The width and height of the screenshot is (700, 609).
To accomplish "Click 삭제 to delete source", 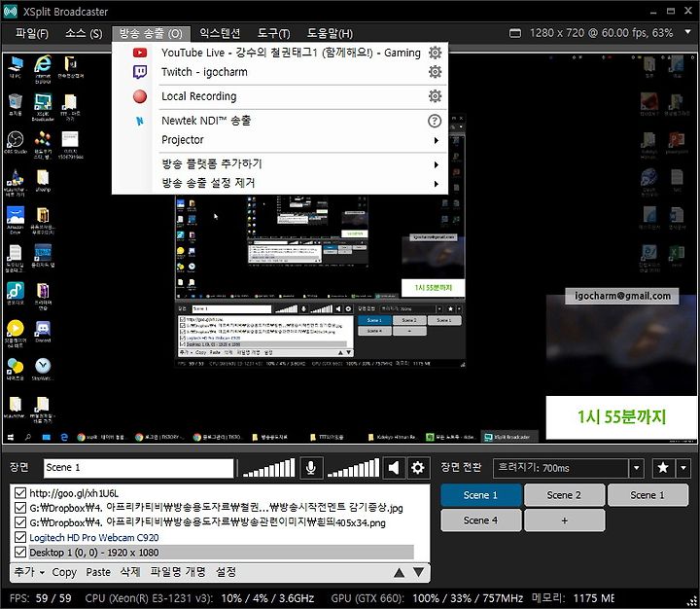I will 130,572.
